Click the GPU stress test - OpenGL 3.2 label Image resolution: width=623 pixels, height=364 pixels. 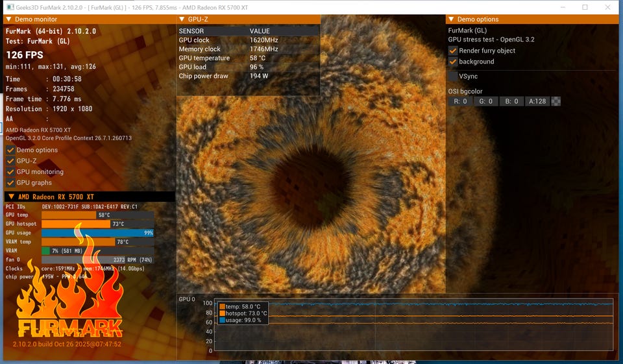pos(491,40)
